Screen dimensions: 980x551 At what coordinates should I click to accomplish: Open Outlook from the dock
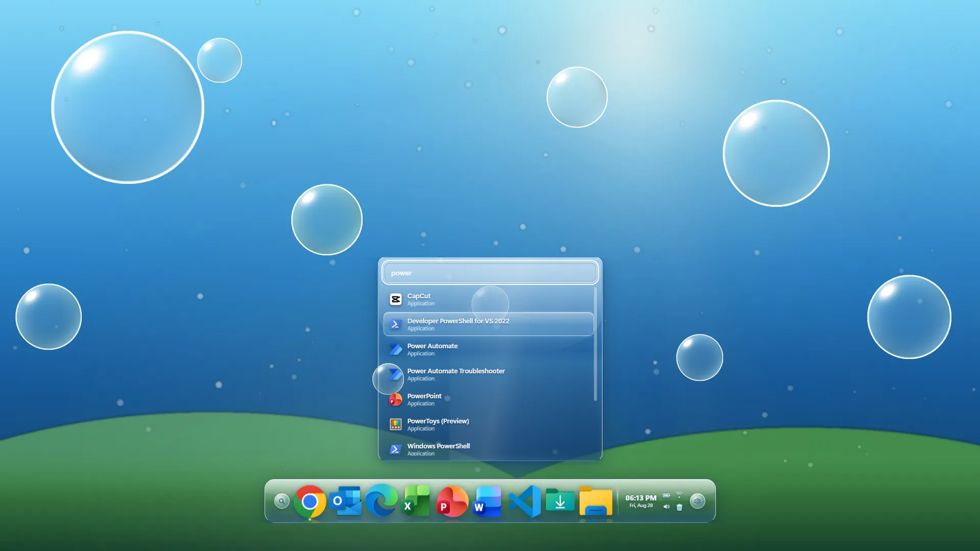[346, 501]
